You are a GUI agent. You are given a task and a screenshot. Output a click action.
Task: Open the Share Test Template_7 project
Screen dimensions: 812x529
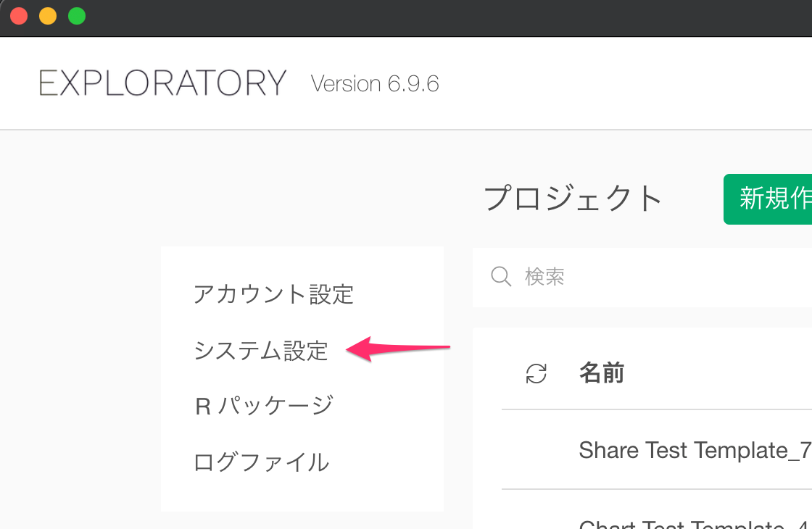695,450
